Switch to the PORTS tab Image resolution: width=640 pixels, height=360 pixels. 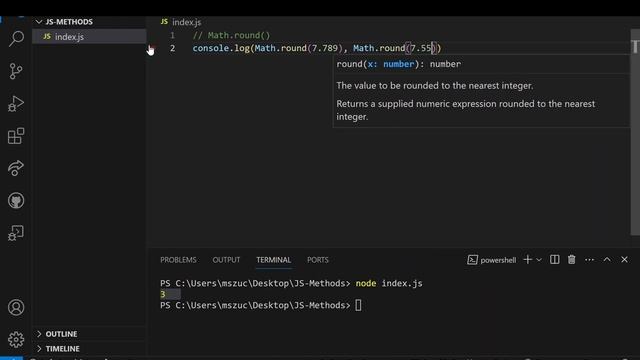(318, 260)
